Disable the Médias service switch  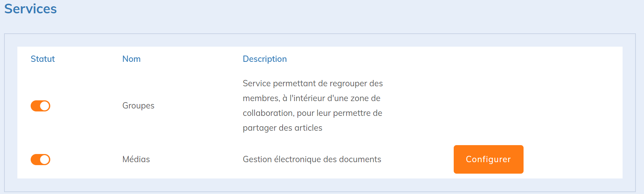click(x=40, y=160)
